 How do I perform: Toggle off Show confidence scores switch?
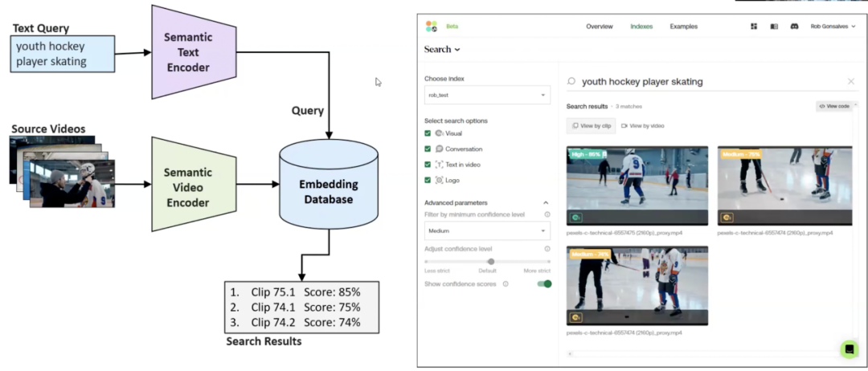tap(544, 283)
